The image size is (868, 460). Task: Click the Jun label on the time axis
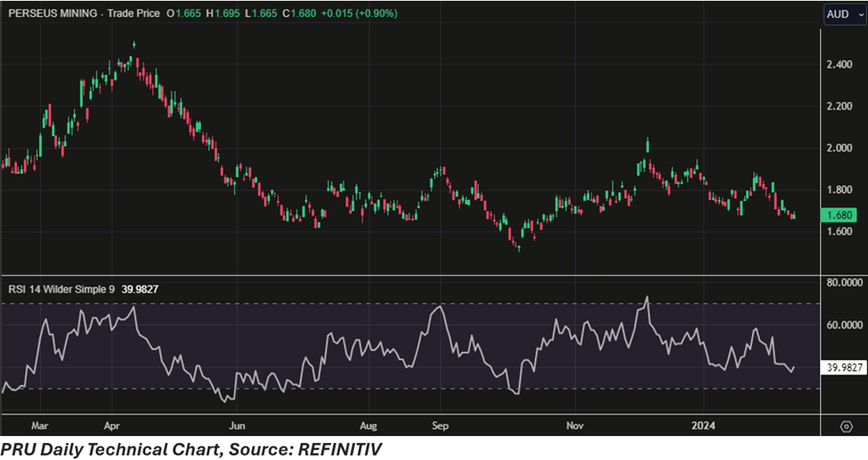point(237,425)
